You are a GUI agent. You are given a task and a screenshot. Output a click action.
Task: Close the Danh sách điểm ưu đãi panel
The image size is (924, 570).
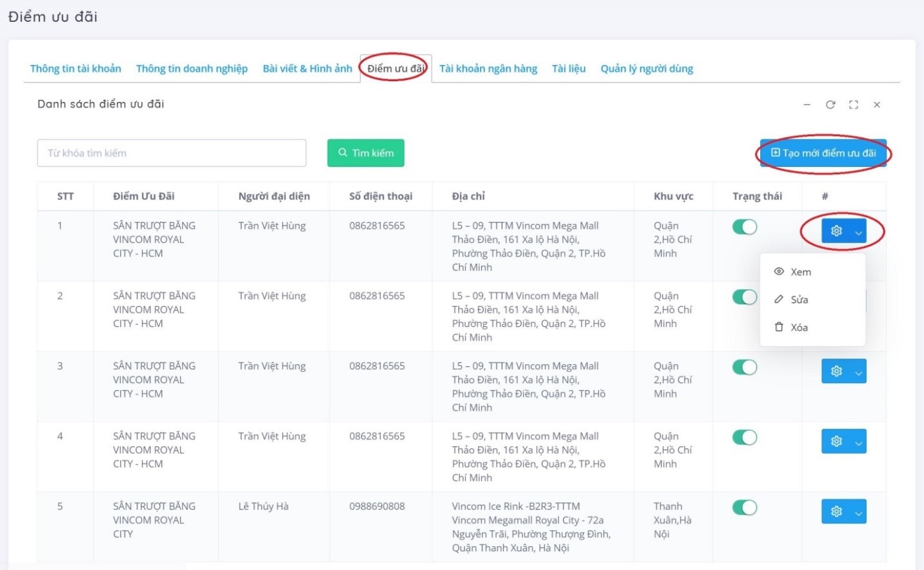click(x=877, y=104)
